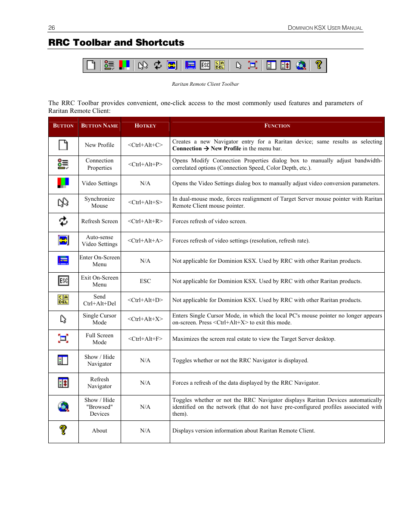Click the "<Ctrl+Alt+X>" hotkey cell

(x=145, y=319)
